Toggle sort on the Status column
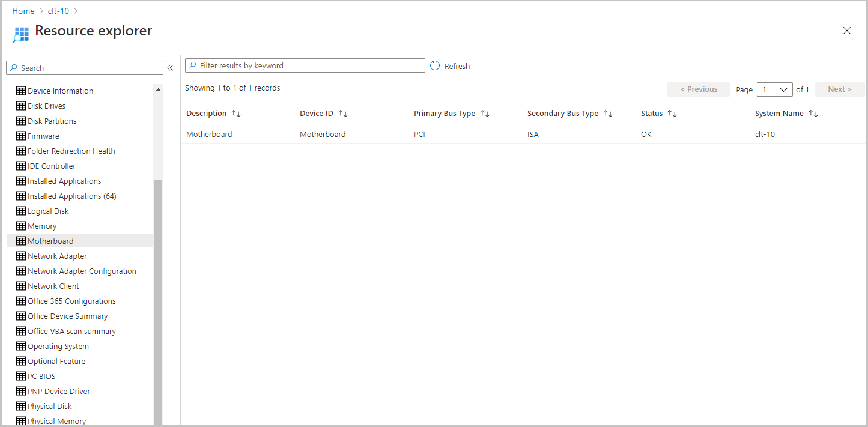The width and height of the screenshot is (868, 427). pos(672,114)
